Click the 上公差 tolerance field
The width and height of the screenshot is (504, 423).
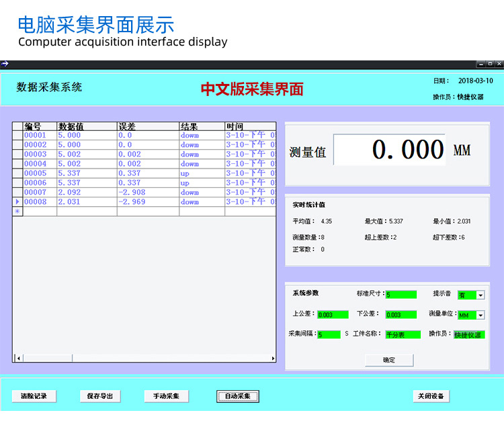[x=333, y=314]
